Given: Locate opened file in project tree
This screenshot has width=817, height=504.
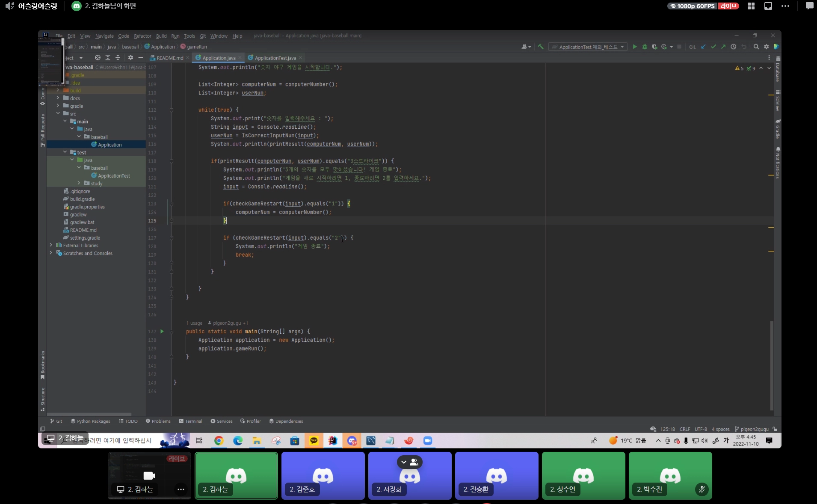Looking at the screenshot, I should tap(98, 58).
